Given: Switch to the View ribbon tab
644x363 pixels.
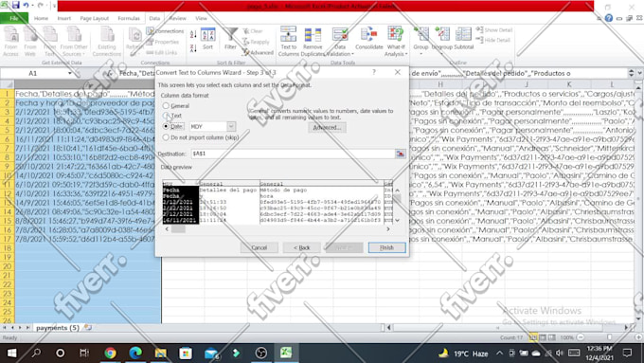Looking at the screenshot, I should [201, 18].
